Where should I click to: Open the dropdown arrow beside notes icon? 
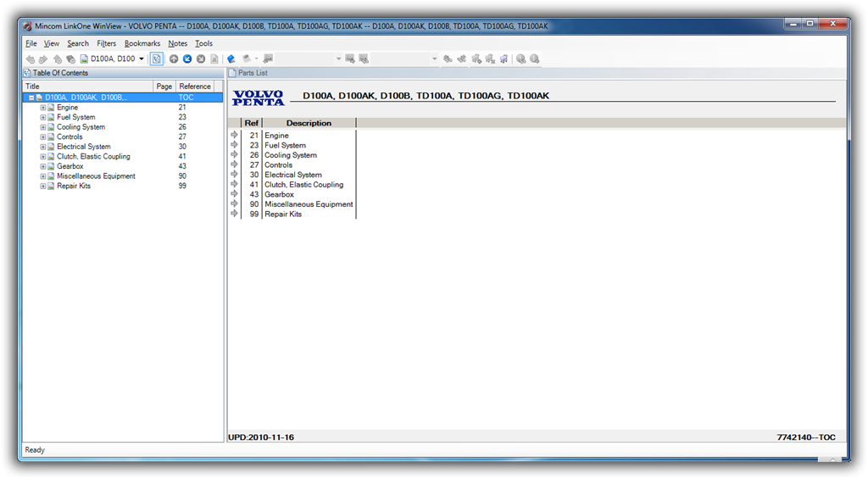256,58
